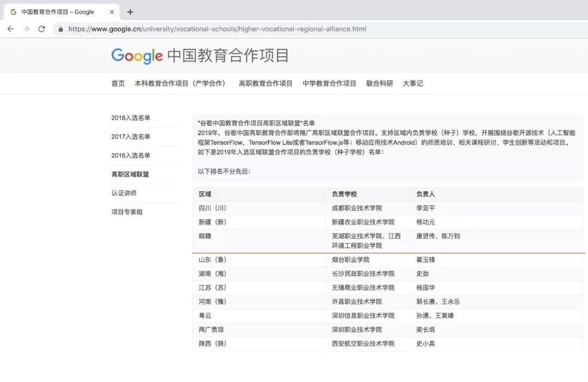Click the Google favicon on the tab
The height and width of the screenshot is (382, 588).
click(14, 12)
